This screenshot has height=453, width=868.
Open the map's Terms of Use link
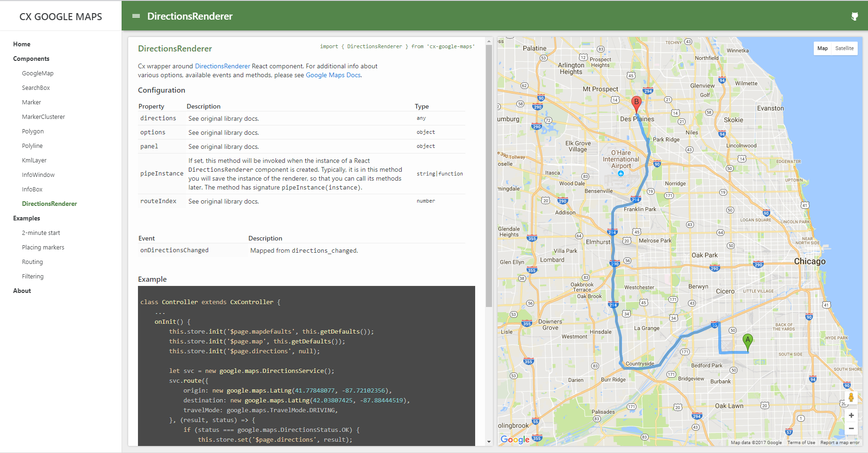coord(801,442)
